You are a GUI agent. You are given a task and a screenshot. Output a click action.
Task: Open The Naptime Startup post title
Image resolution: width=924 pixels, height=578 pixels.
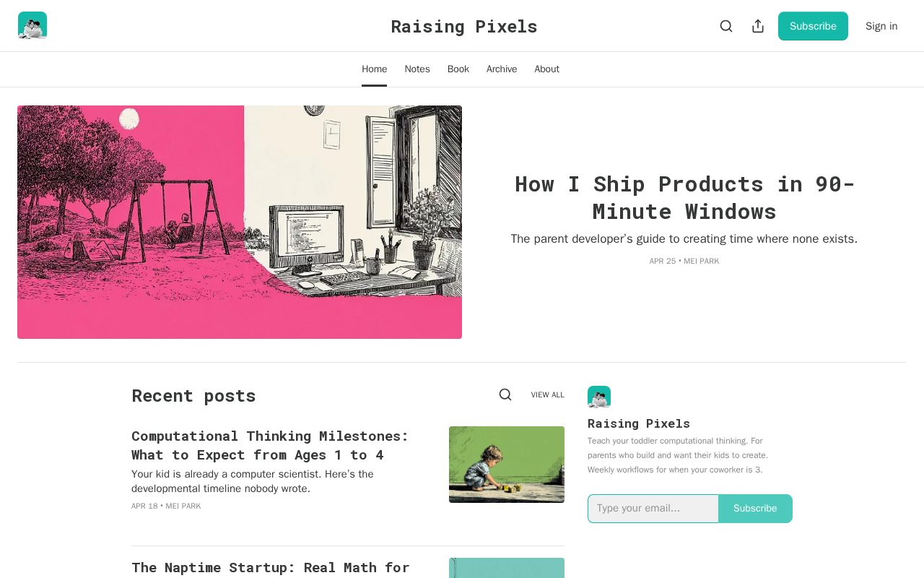[271, 568]
